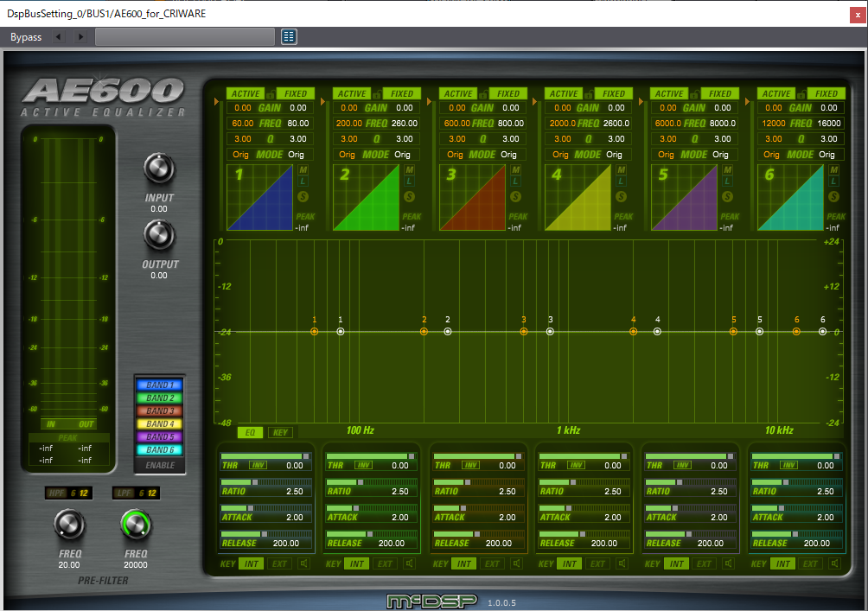
Task: Click the M icon on band 2
Action: (409, 170)
